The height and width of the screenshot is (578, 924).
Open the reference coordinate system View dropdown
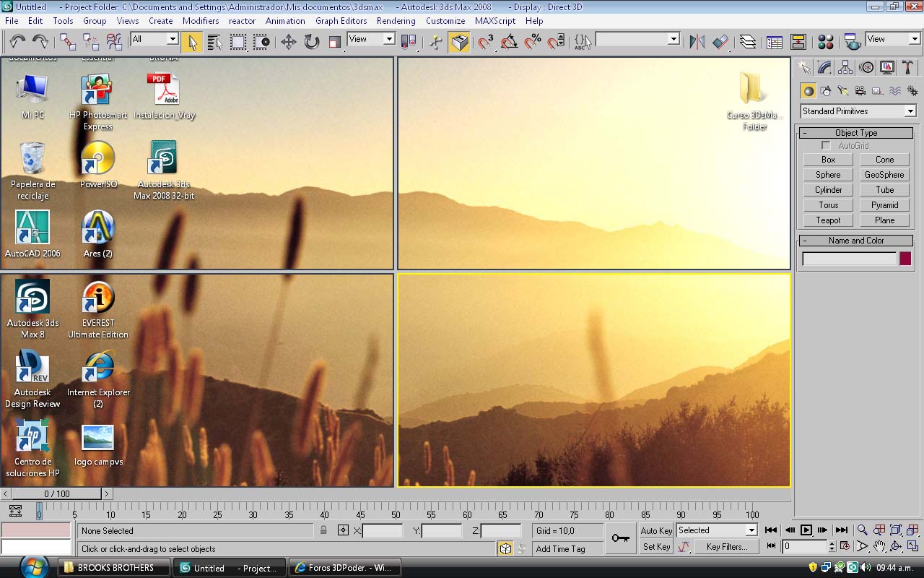tap(371, 39)
